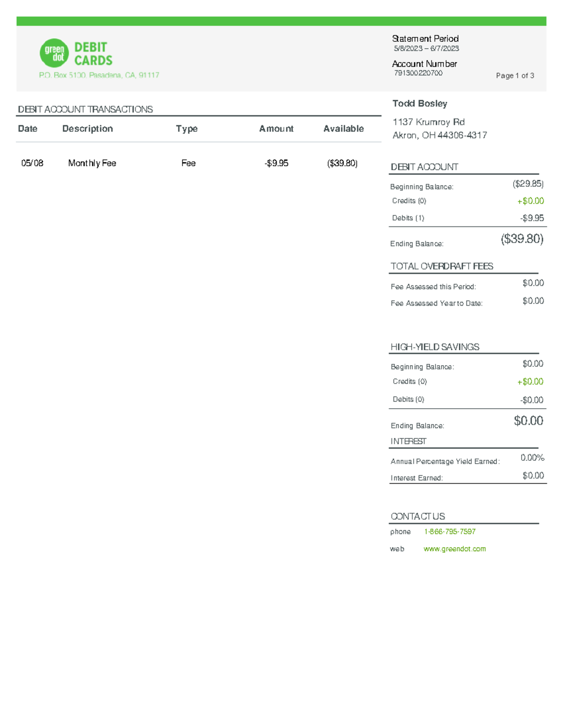
Task: Click the Available column header
Action: [343, 128]
